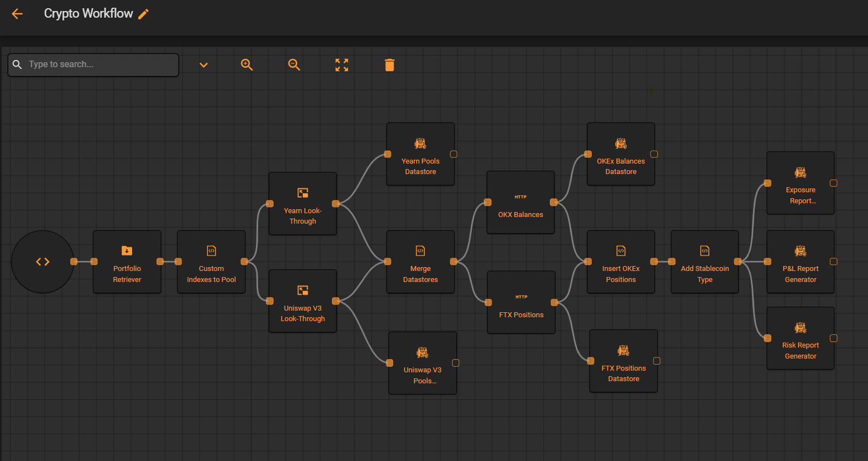Select the Merge Datastores node icon

coord(421,251)
